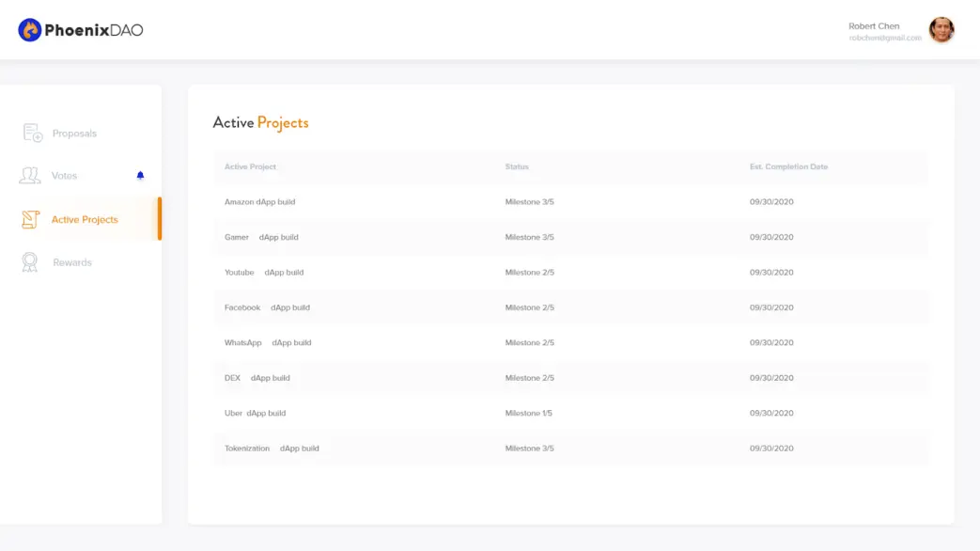980x551 pixels.
Task: Open the DEX dApp build project
Action: pyautogui.click(x=257, y=378)
